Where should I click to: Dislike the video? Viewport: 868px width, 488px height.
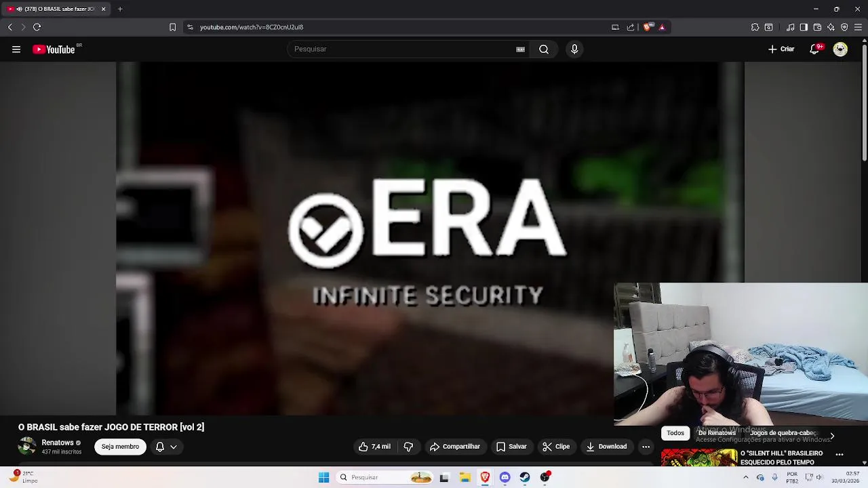pyautogui.click(x=408, y=447)
